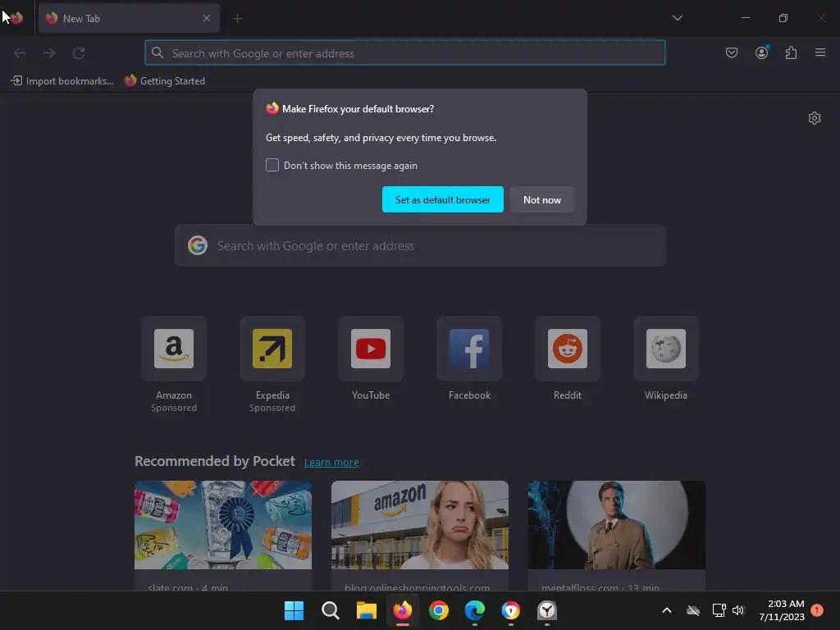The image size is (840, 630).
Task: Click the page's Google search box
Action: (419, 246)
